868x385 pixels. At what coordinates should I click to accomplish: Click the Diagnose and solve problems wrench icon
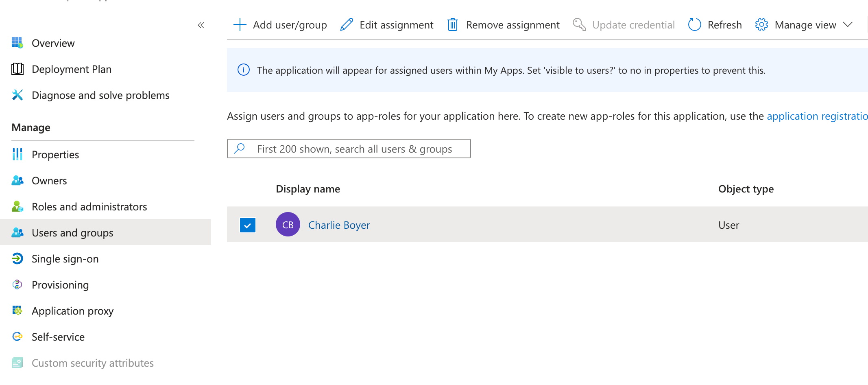pos(17,95)
